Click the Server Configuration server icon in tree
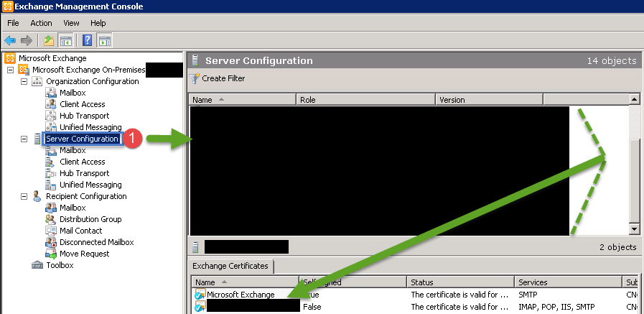 click(37, 139)
